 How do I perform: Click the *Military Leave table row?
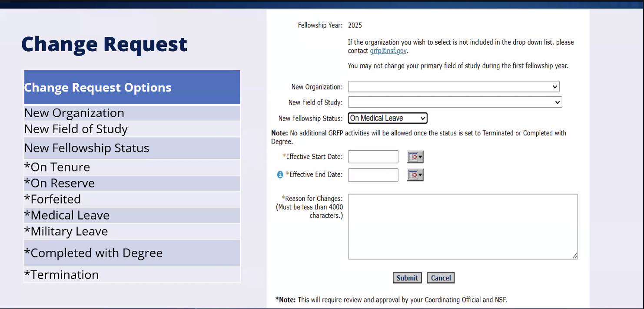coord(132,231)
